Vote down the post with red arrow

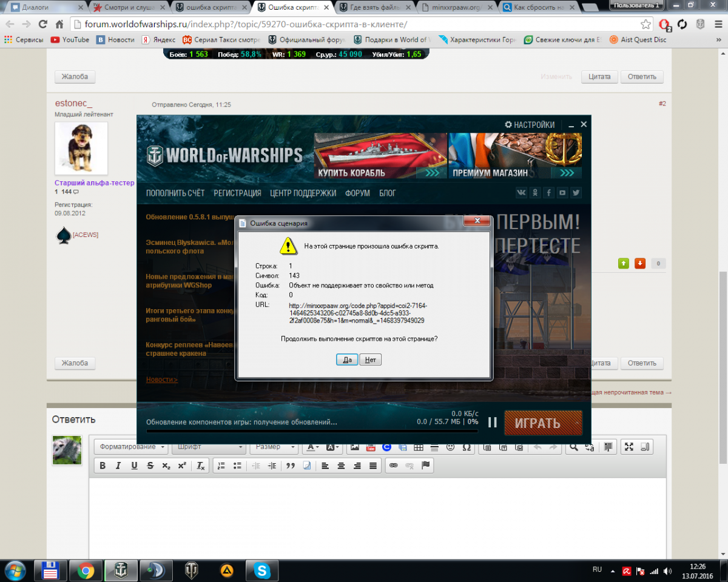[x=640, y=263]
